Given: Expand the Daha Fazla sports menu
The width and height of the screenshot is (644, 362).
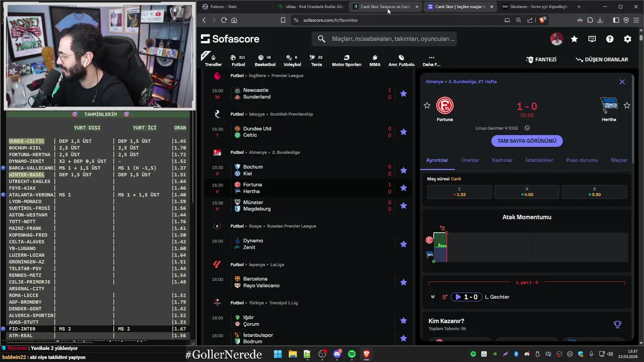Looking at the screenshot, I should (x=431, y=60).
